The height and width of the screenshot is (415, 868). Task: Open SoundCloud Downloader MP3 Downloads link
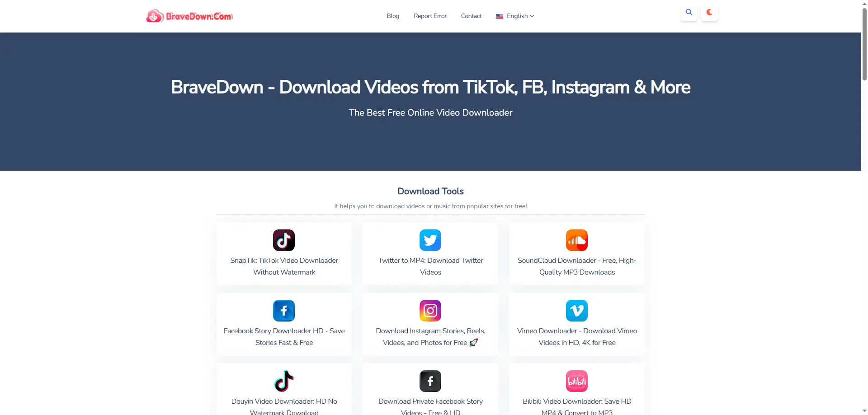(x=577, y=266)
